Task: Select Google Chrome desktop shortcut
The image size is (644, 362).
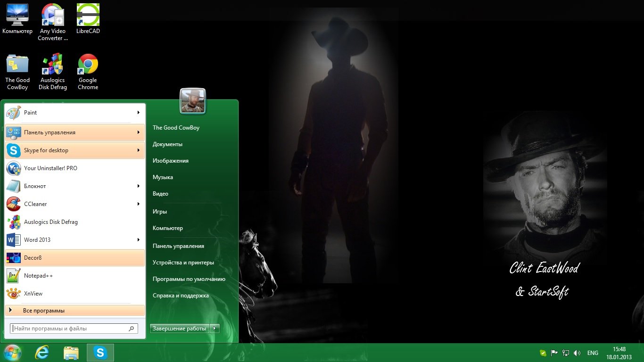Action: click(x=88, y=72)
